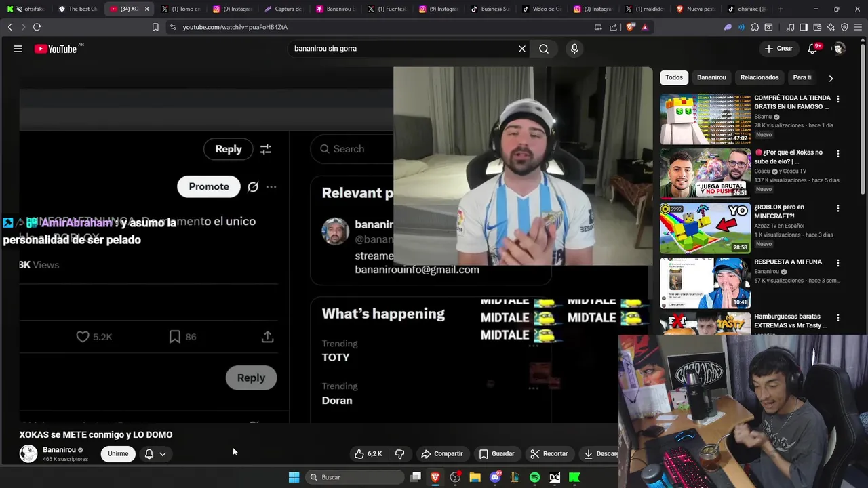Image resolution: width=868 pixels, height=488 pixels.
Task: Open Task View from the taskbar
Action: pyautogui.click(x=416, y=477)
